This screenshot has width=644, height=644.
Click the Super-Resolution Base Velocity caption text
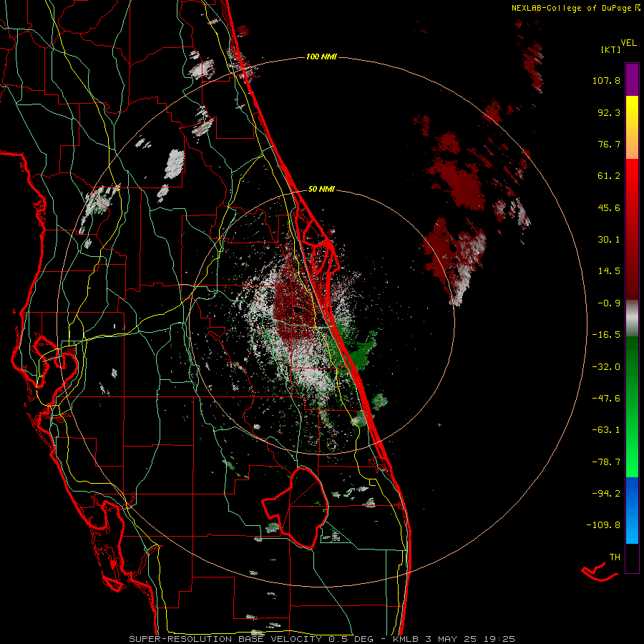click(x=321, y=639)
